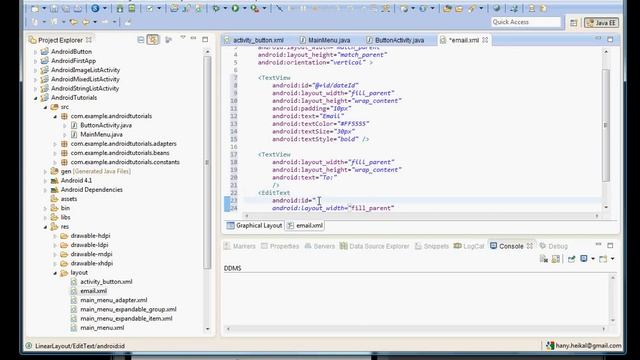This screenshot has width=640, height=360.
Task: Select ButtonActivity.java in Project Explorer
Action: point(106,125)
